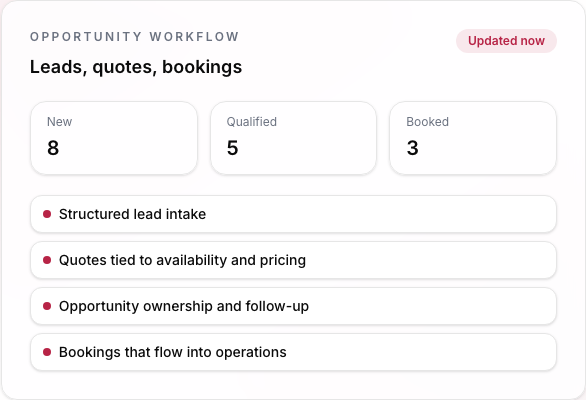The image size is (586, 400).
Task: Click the OPPORTUNITY WORKFLOW label
Action: [x=135, y=37]
